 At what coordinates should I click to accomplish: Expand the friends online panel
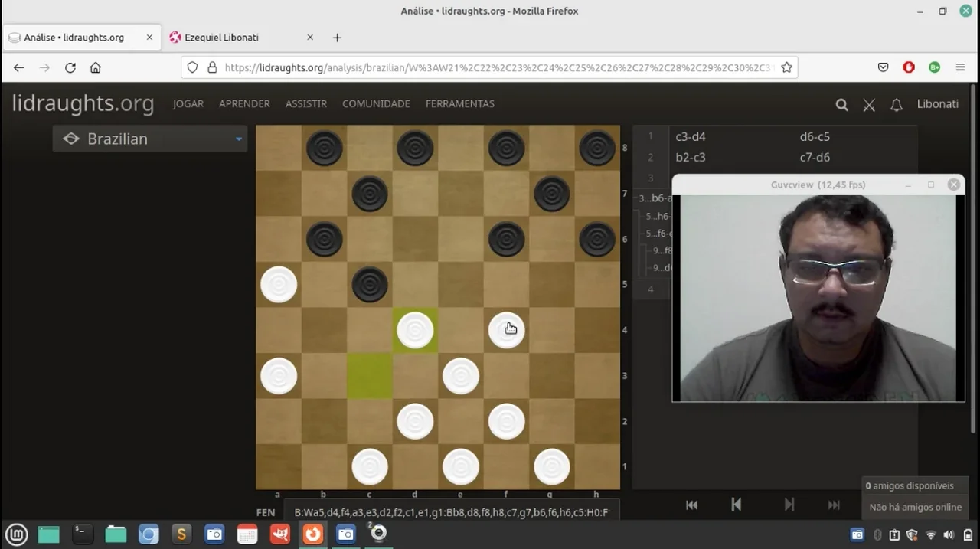tap(914, 485)
